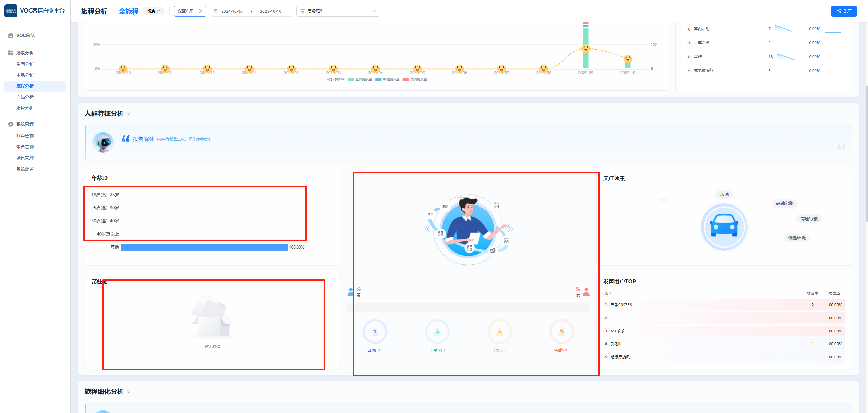Image resolution: width=868 pixels, height=413 pixels.
Task: Open the 高级筛选 dropdown
Action: pos(374,11)
